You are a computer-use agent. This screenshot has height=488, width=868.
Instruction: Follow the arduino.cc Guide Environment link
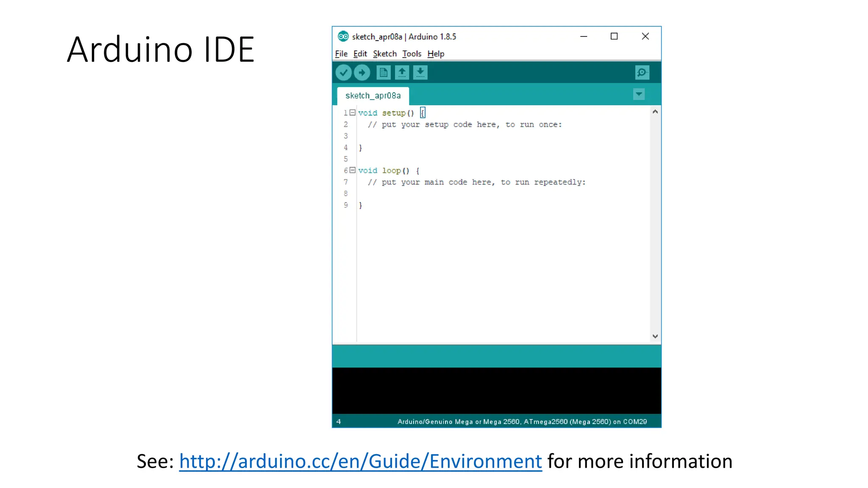(360, 461)
